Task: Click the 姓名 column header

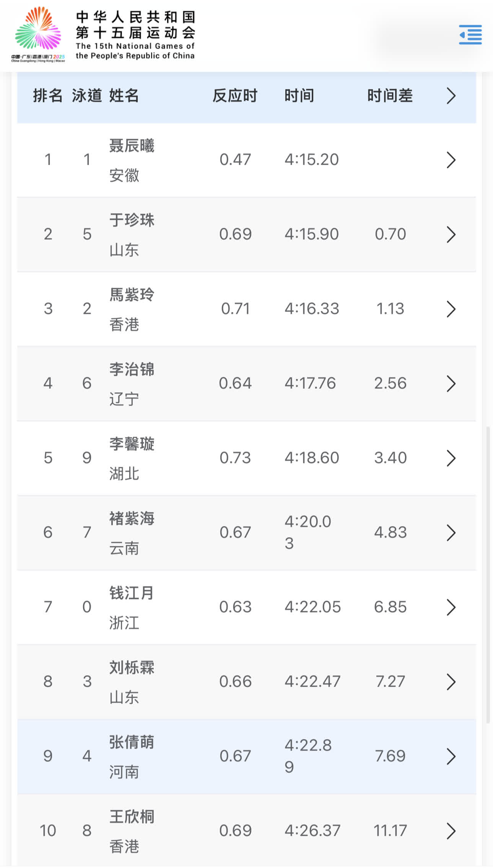Action: pyautogui.click(x=124, y=96)
